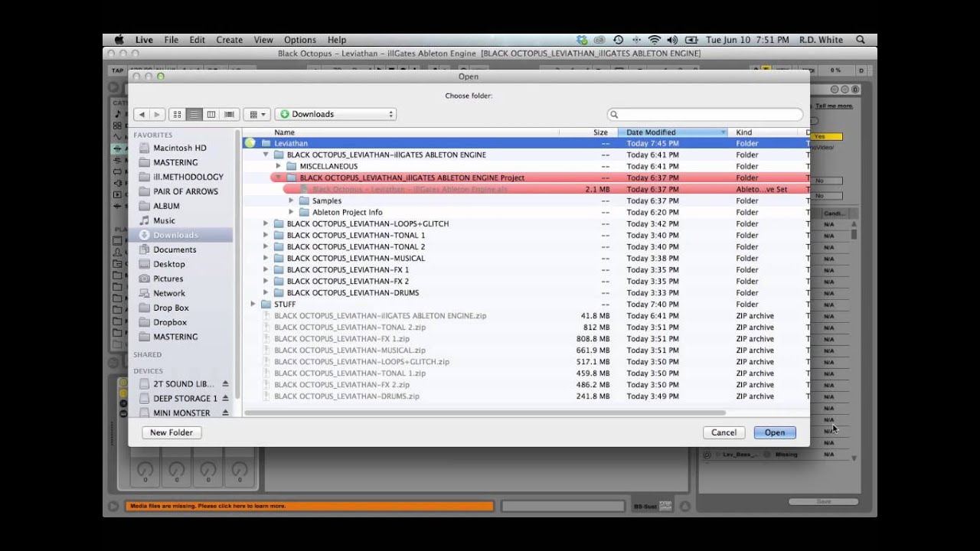Eject the 2T SOUND LIB drive
Screen dimensions: 980x551
(x=225, y=384)
